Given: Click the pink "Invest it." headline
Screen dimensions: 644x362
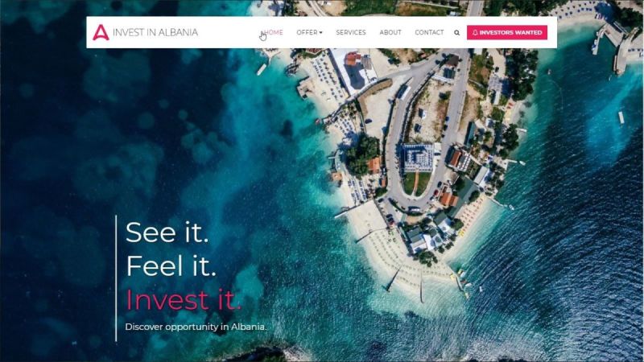Looking at the screenshot, I should [183, 299].
